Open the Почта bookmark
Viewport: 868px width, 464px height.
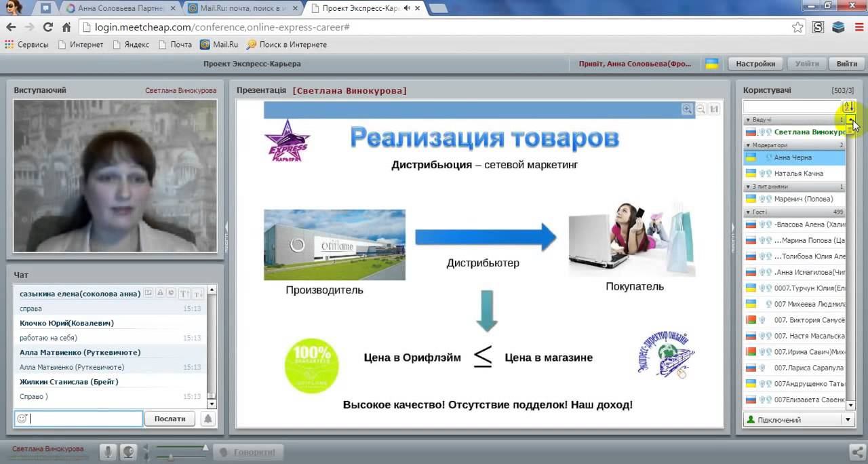175,45
